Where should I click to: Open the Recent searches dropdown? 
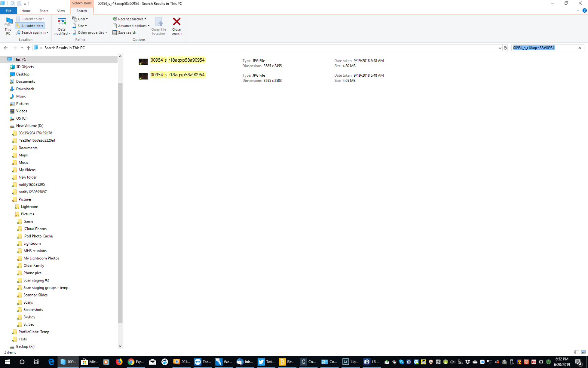click(x=129, y=19)
